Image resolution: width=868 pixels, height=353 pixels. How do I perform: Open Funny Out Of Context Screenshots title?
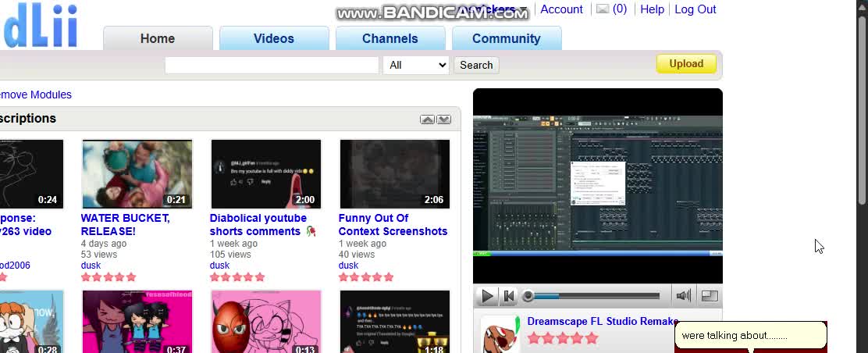(x=393, y=224)
